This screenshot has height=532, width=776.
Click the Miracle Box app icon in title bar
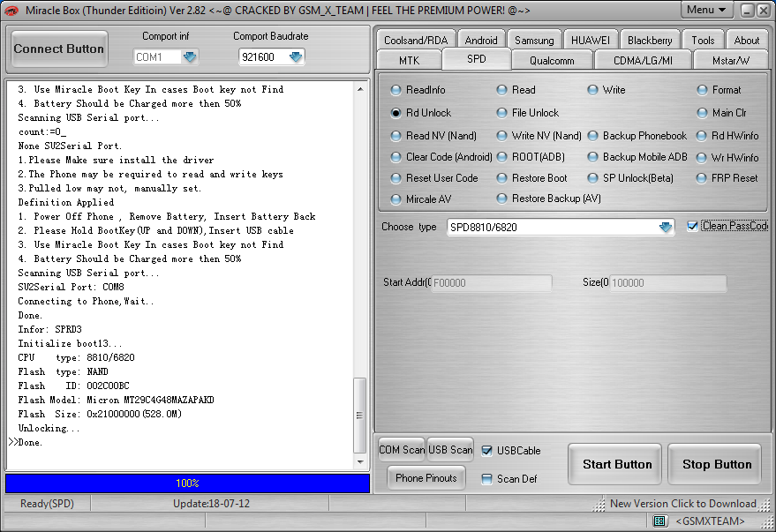pyautogui.click(x=11, y=10)
